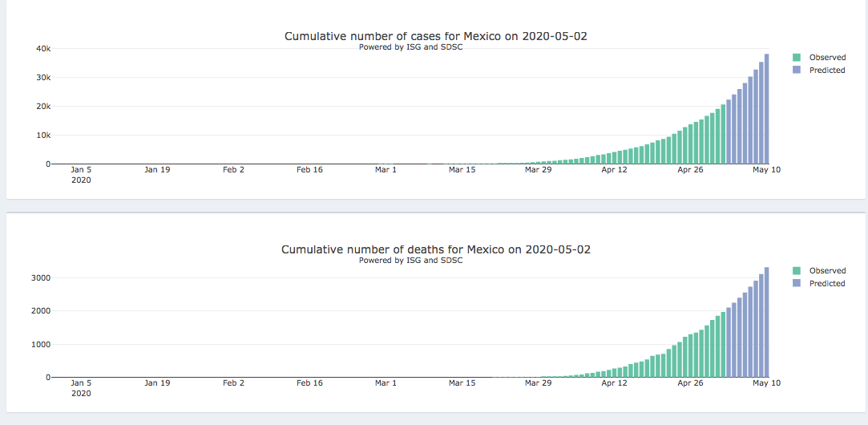This screenshot has height=425, width=868.
Task: Click the 3000 y-axis label on deaths chart
Action: pyautogui.click(x=42, y=278)
